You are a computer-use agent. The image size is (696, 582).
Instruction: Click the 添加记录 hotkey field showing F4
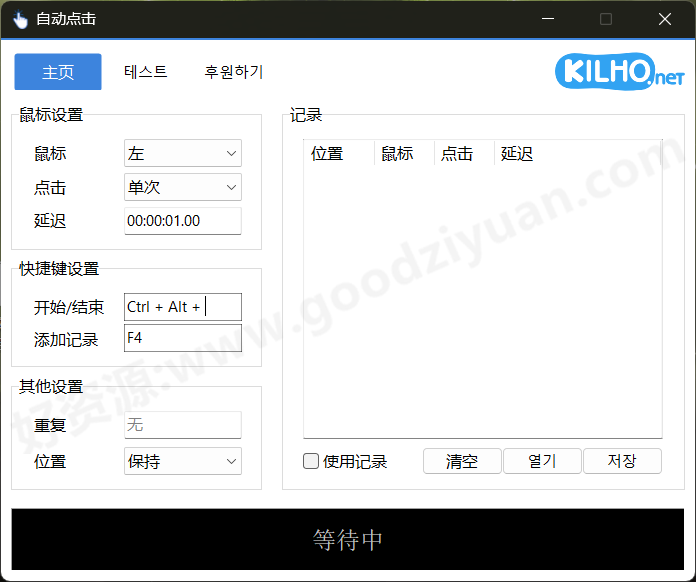(x=183, y=338)
